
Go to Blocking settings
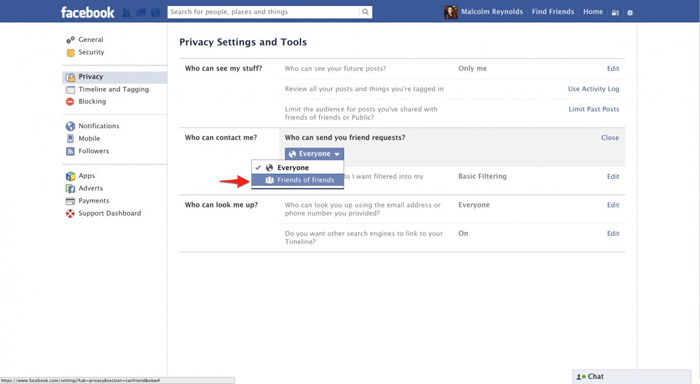(92, 101)
